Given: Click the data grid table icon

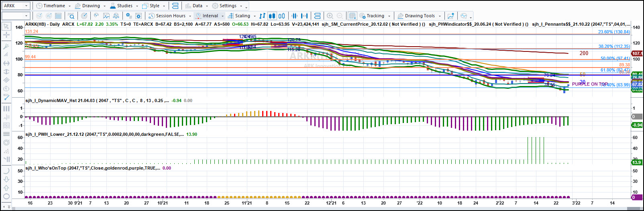Looking at the screenshot, I should pyautogui.click(x=58, y=16).
